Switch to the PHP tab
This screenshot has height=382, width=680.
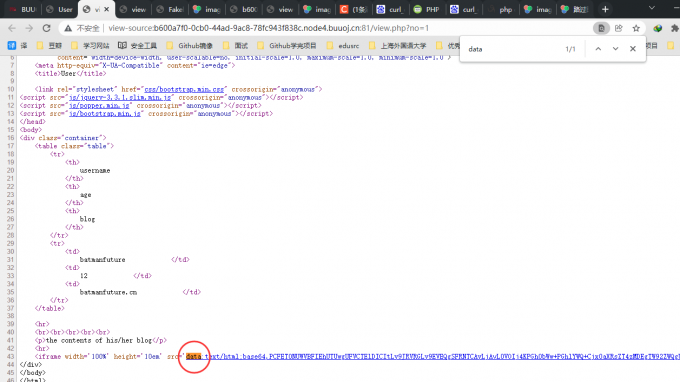[427, 9]
